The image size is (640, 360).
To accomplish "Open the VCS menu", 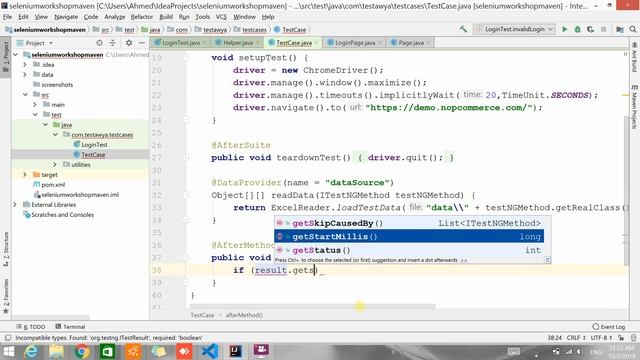I will (221, 17).
